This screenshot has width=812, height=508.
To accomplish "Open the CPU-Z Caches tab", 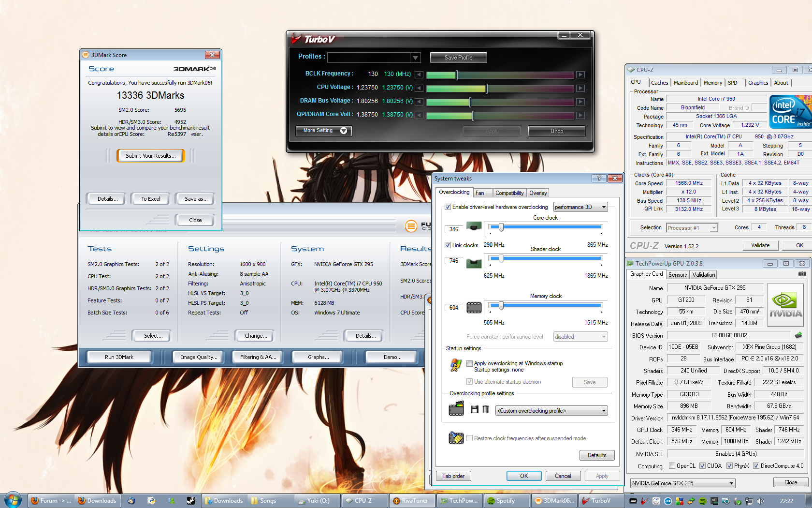I will pyautogui.click(x=659, y=83).
